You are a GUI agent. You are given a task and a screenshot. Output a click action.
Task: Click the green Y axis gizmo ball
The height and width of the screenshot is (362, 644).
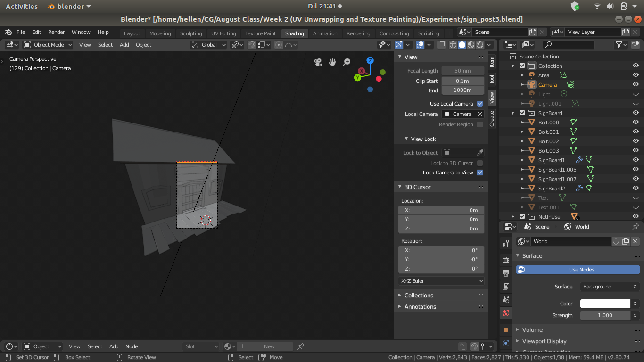pyautogui.click(x=358, y=77)
